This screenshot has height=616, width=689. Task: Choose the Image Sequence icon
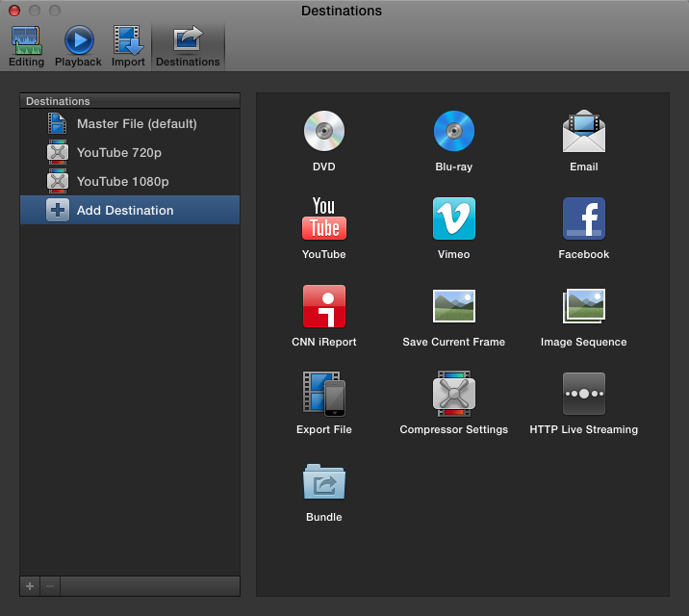(584, 306)
